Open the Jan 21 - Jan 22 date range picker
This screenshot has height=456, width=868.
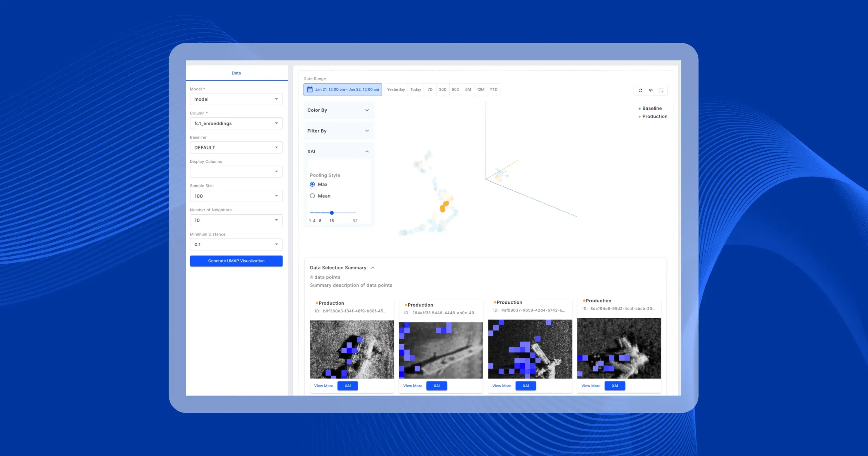pyautogui.click(x=342, y=89)
